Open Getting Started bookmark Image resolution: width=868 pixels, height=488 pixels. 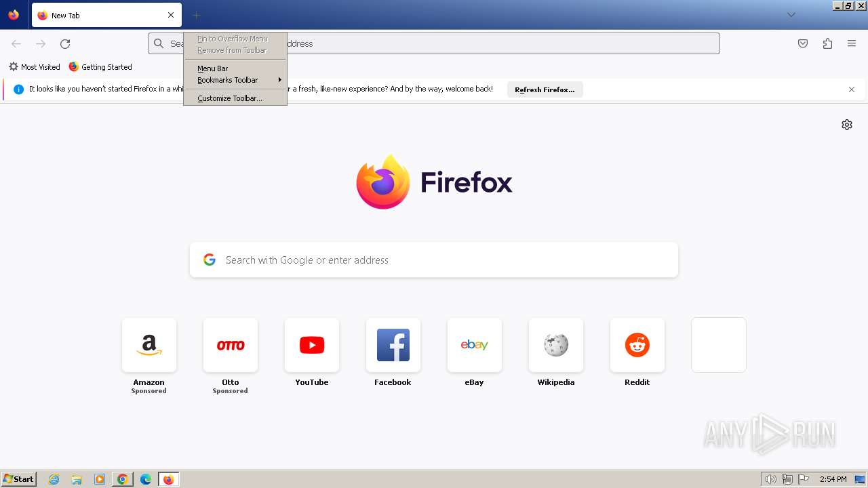tap(100, 67)
